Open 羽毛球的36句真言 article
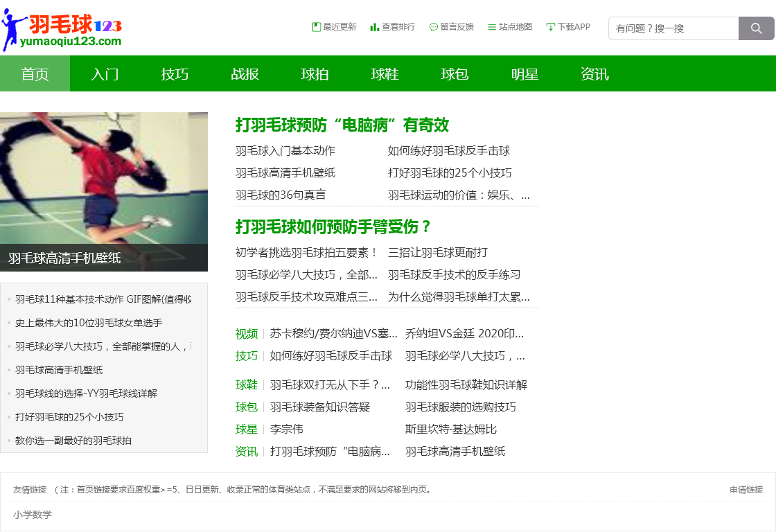Viewport: 776px width, 532px height. 281,195
